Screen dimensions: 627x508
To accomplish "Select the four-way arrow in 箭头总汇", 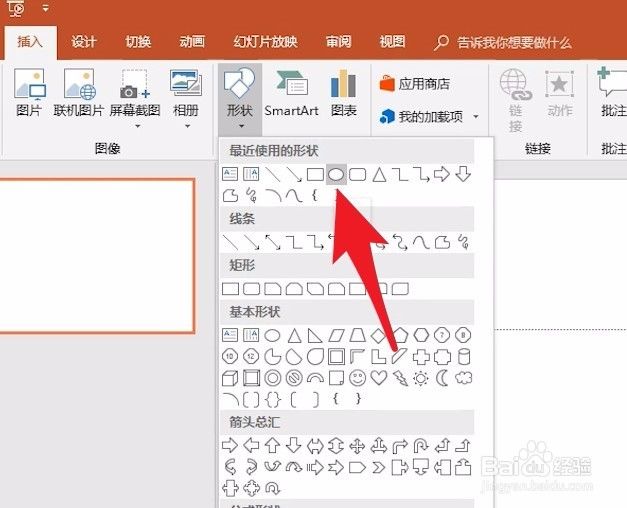I will pos(357,446).
